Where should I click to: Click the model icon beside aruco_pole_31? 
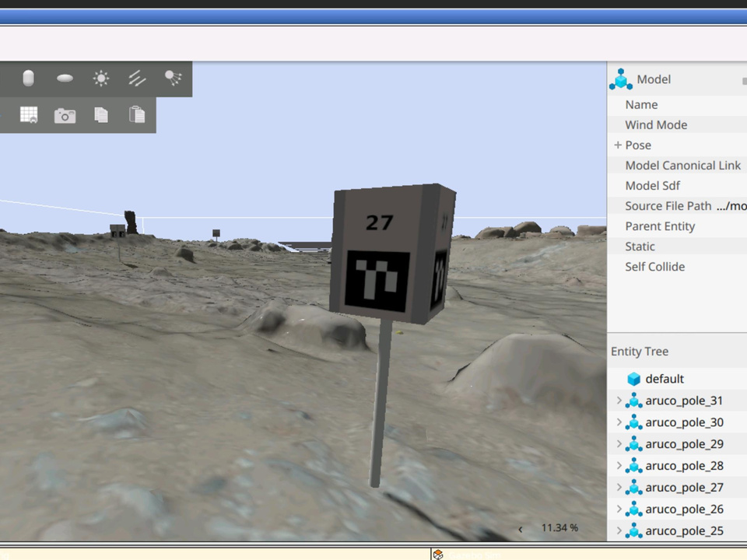633,401
